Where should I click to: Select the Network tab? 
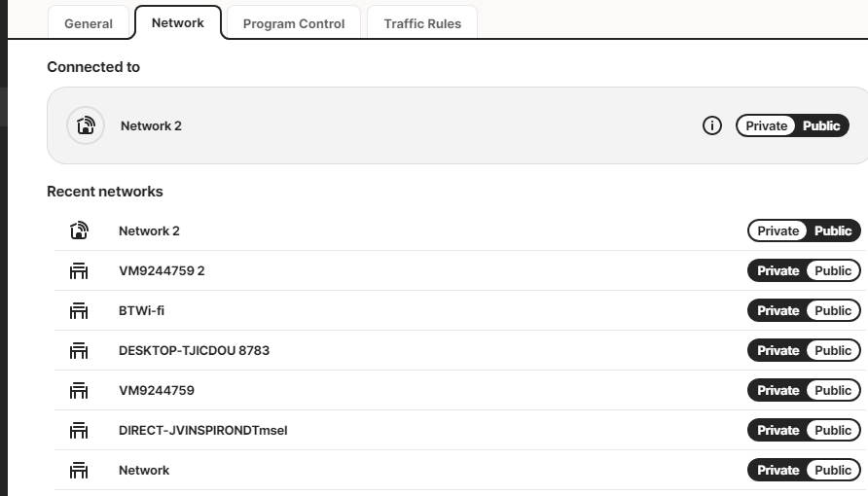pos(178,22)
